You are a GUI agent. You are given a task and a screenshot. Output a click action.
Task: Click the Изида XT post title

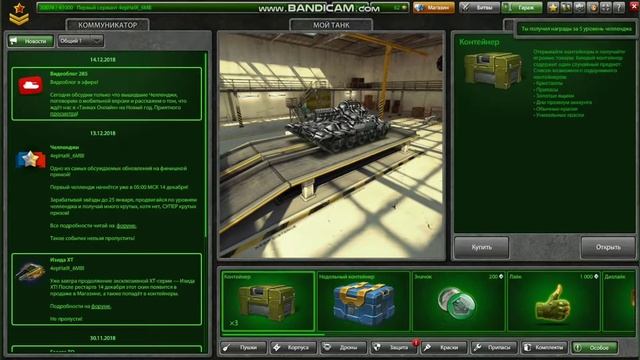(62, 260)
